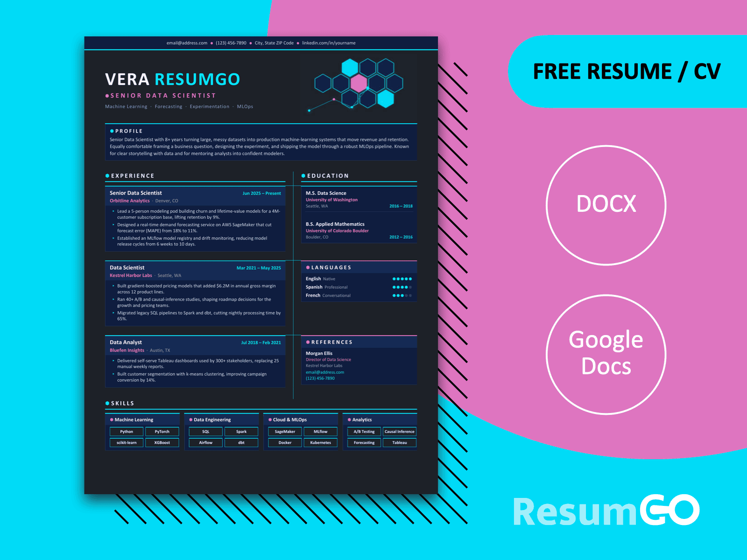Click the EDUCATION section heading

[x=328, y=176]
